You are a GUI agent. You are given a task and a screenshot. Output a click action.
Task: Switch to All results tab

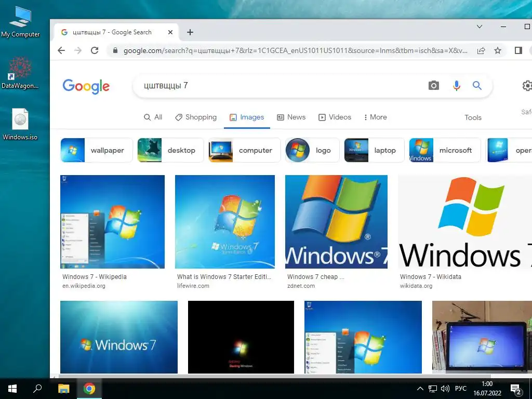(x=153, y=117)
